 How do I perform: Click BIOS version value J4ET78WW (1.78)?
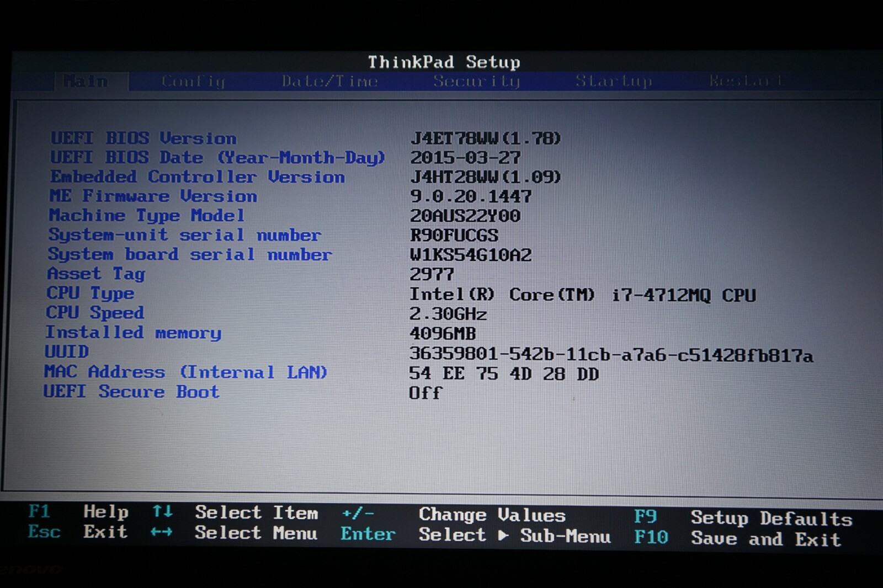click(485, 138)
